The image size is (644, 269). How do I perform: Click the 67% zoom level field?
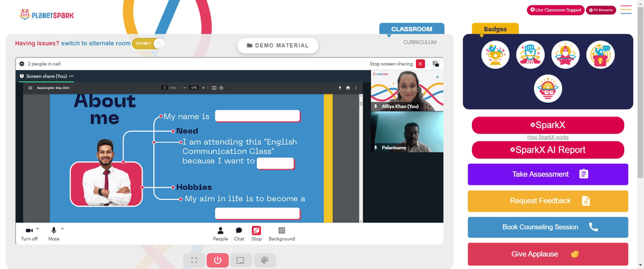pos(194,88)
